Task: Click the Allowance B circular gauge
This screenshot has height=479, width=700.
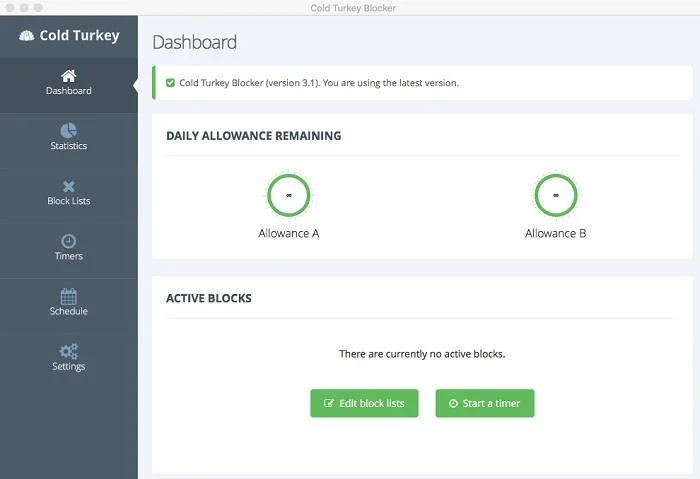Action: tap(555, 196)
